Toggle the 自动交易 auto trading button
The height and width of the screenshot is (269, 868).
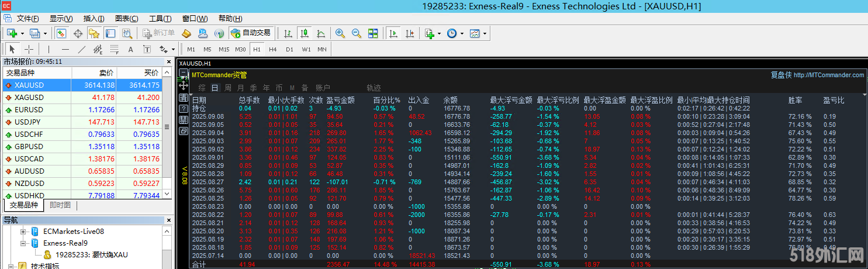click(x=251, y=33)
